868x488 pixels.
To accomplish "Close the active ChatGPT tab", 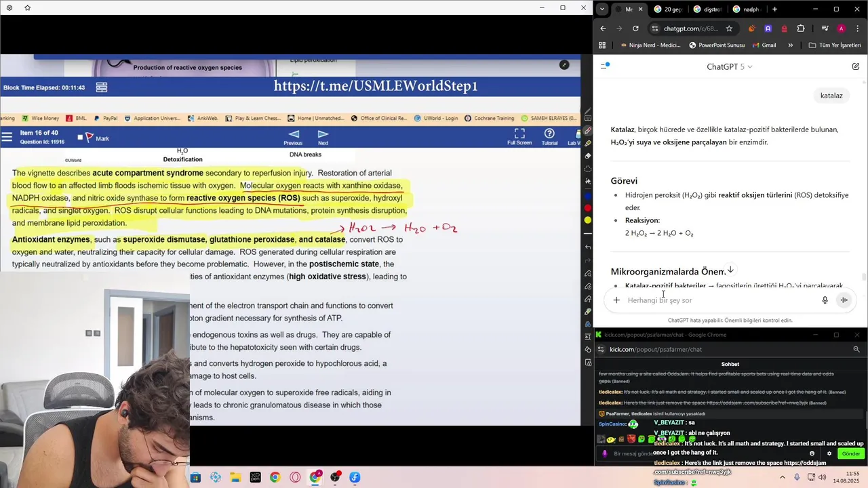I will pyautogui.click(x=640, y=9).
